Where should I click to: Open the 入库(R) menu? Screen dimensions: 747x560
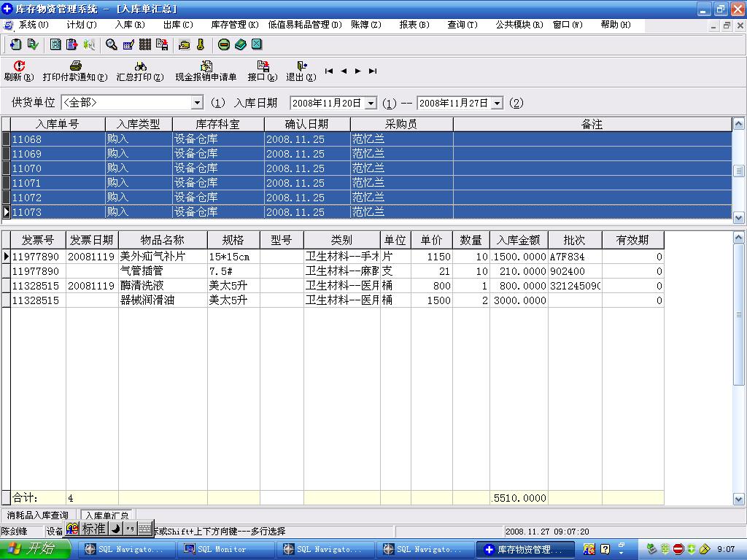pyautogui.click(x=130, y=24)
